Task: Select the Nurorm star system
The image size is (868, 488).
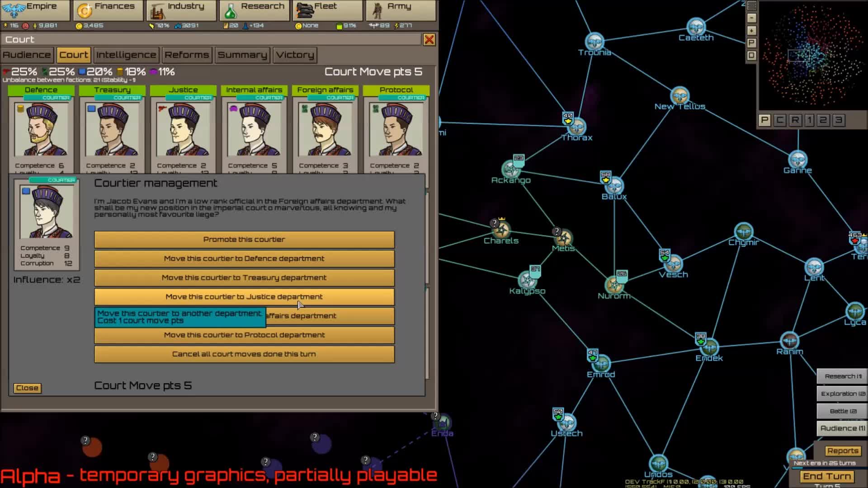Action: click(x=614, y=285)
